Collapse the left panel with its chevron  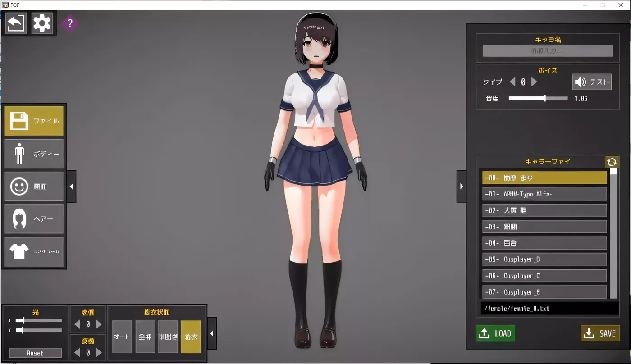click(71, 186)
